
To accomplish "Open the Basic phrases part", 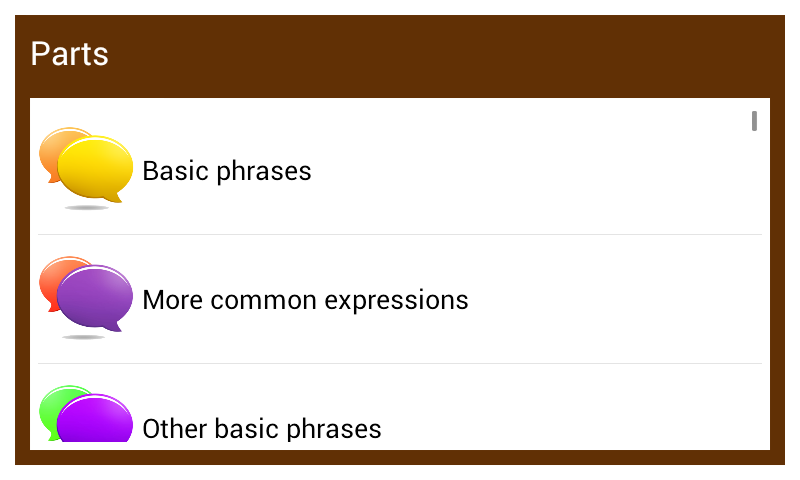I will [227, 171].
